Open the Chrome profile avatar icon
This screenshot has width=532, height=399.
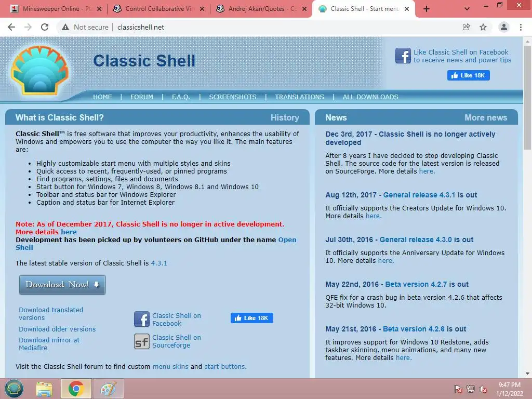click(x=504, y=27)
